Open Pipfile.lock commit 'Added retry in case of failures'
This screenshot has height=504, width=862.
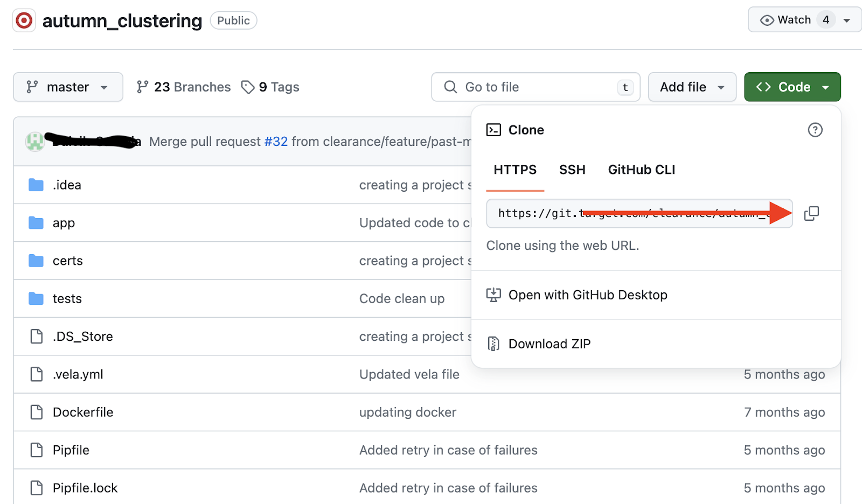point(448,488)
